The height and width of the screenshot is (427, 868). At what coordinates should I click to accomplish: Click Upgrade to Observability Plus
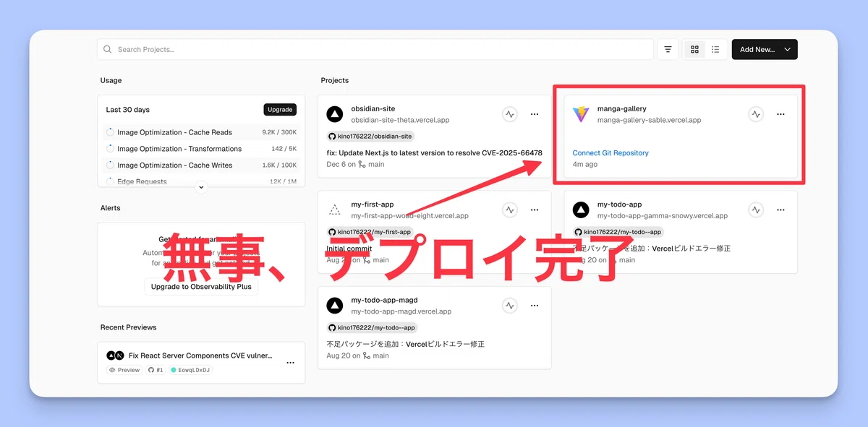[201, 286]
